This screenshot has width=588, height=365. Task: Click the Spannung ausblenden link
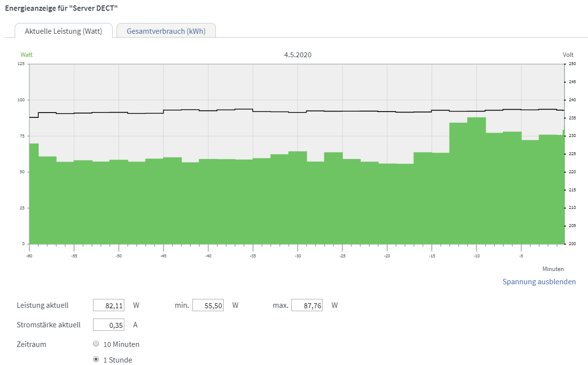tap(539, 282)
